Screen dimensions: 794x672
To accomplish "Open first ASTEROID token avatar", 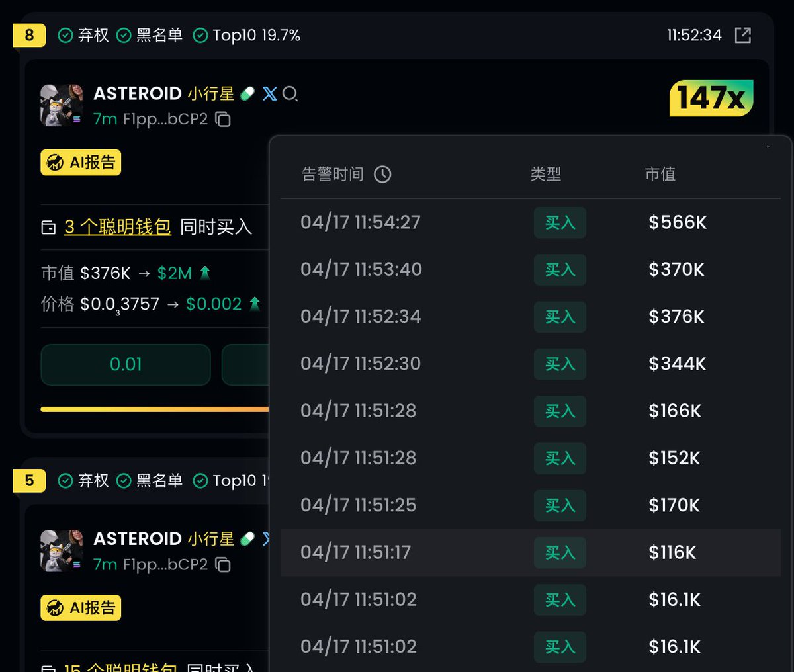I will click(x=61, y=105).
